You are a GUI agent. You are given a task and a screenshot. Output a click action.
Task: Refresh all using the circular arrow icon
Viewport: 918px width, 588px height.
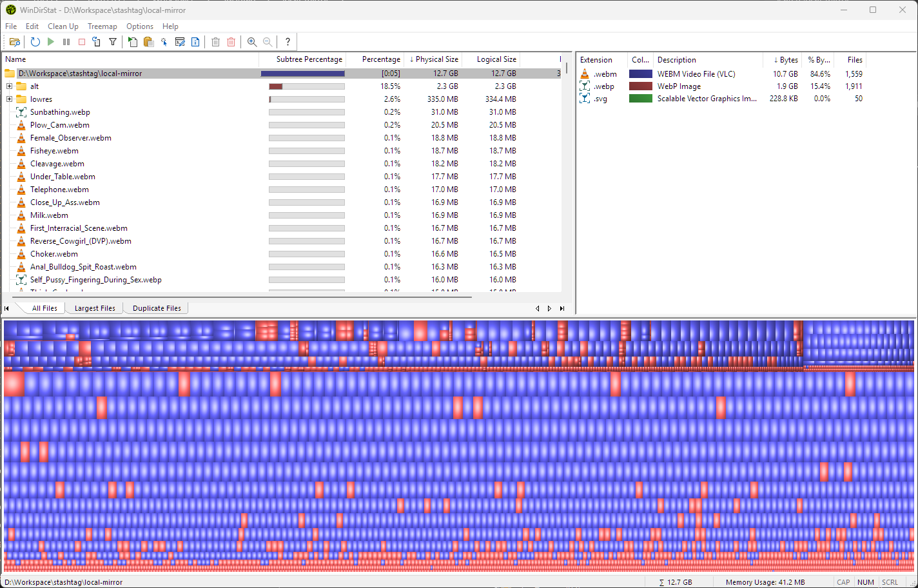[35, 42]
